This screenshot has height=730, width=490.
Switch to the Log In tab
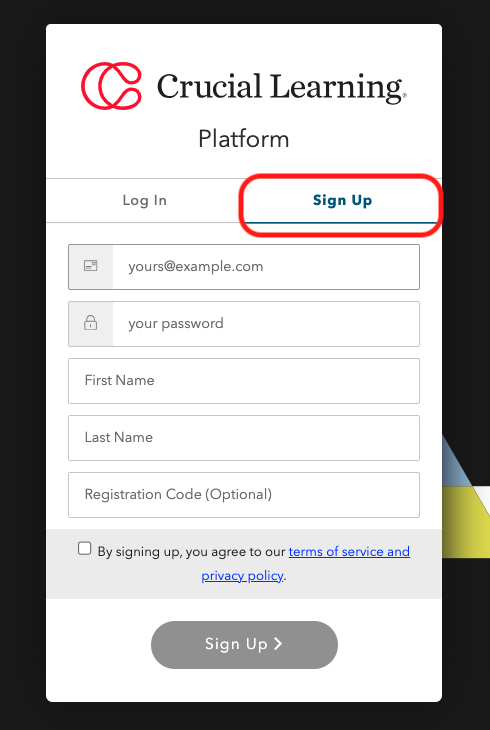[x=144, y=200]
